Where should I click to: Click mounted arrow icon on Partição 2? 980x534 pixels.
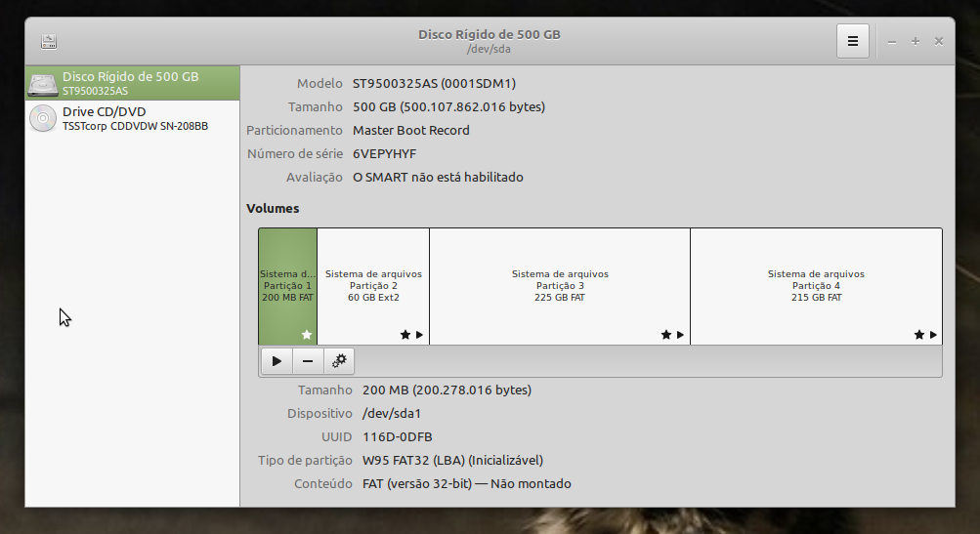[419, 335]
